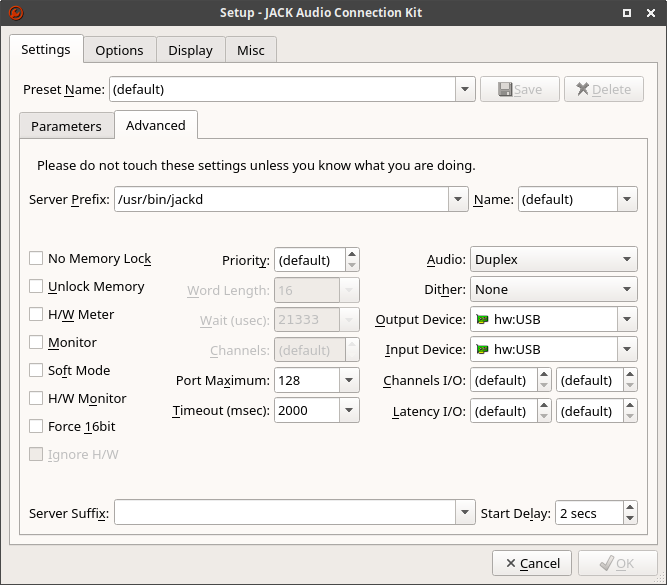
Task: Click the Server Suffix input field
Action: click(284, 514)
